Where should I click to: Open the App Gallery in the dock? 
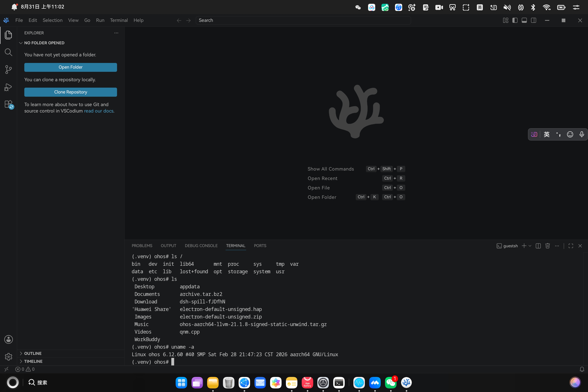pos(307,383)
